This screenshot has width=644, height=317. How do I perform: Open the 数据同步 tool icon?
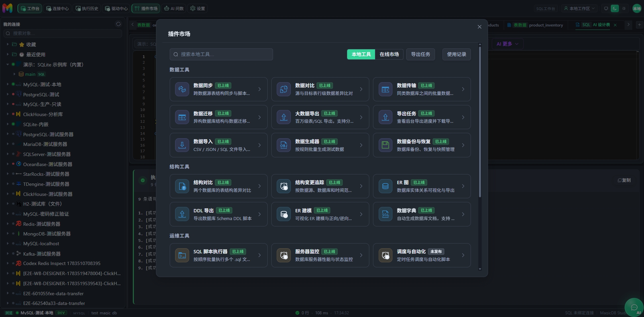tap(182, 89)
